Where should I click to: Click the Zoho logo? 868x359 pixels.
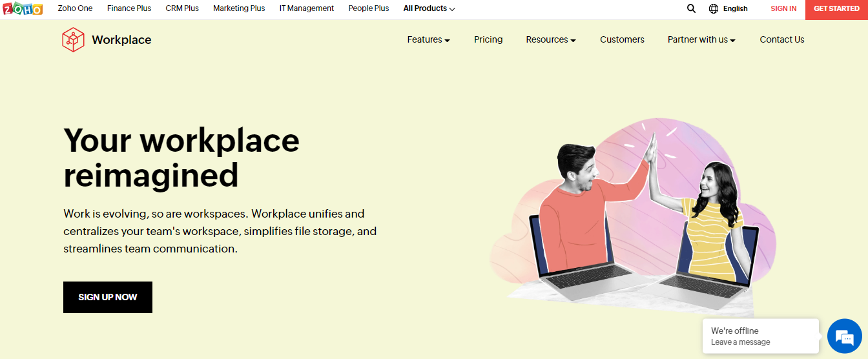pos(23,8)
